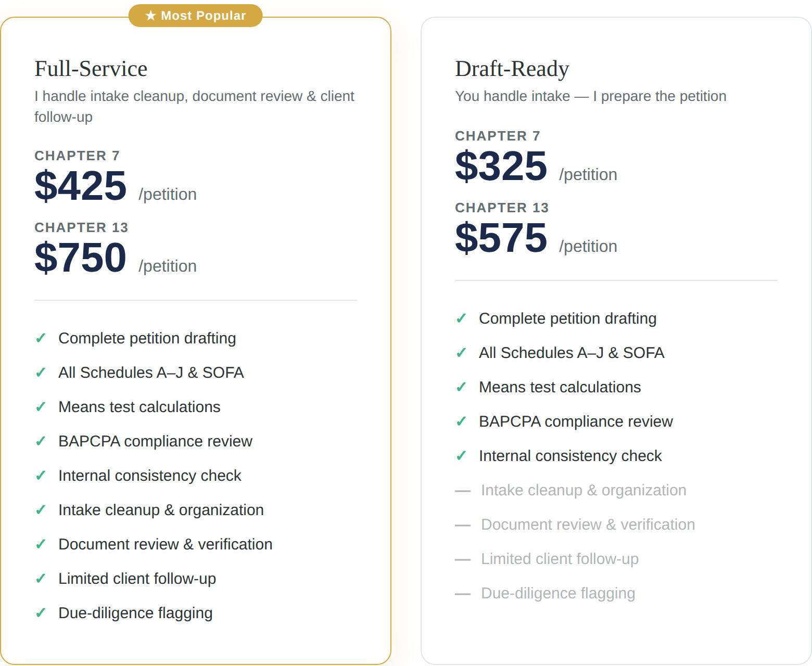Screen dimensions: 812x666
Task: Select the Draft-Ready plan heading
Action: tap(512, 69)
